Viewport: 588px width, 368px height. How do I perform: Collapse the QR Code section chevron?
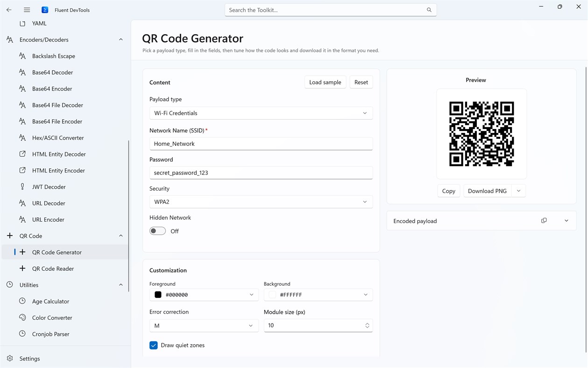point(121,236)
